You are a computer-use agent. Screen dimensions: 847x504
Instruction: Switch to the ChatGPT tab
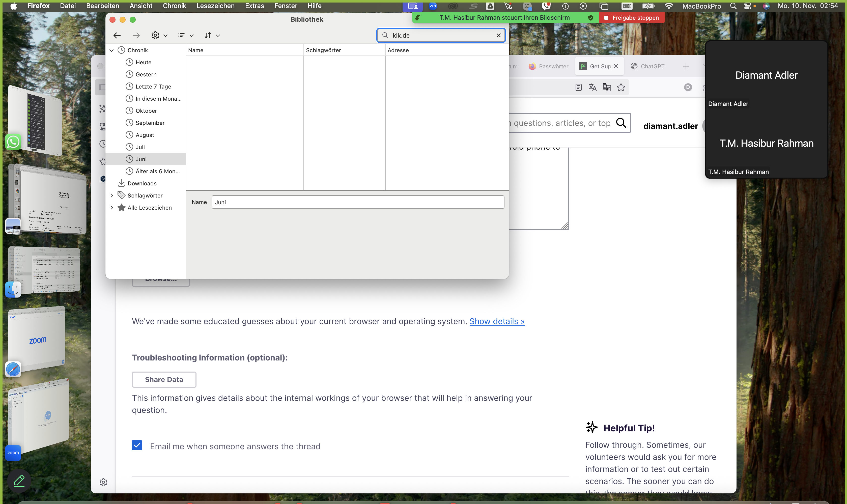[648, 66]
